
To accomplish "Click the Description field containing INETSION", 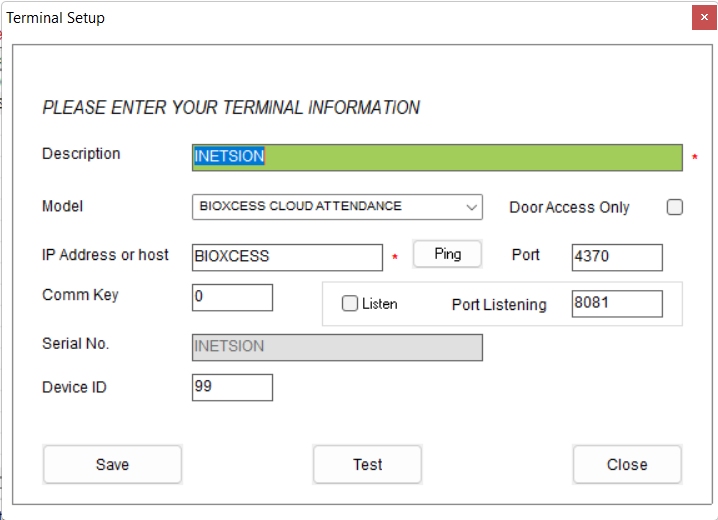I will coord(437,157).
